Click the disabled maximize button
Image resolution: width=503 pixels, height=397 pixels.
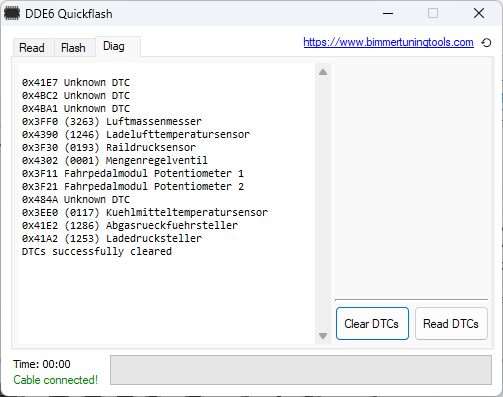point(433,14)
